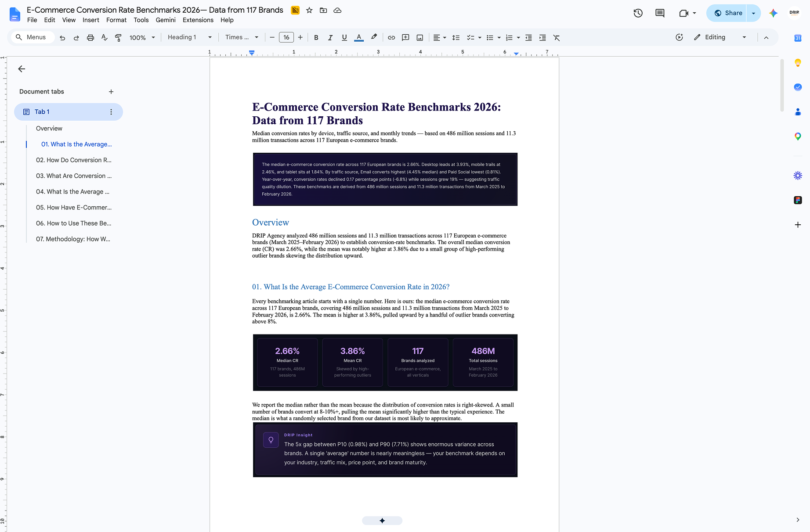Viewport: 810px width, 532px height.
Task: Open the Extensions menu
Action: [x=198, y=20]
